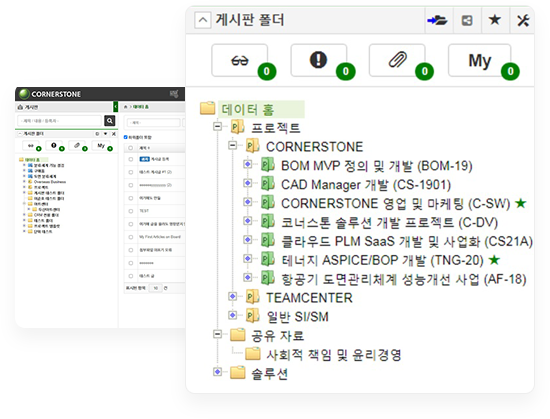
Task: Click the exclamation important filter button
Action: (x=318, y=60)
